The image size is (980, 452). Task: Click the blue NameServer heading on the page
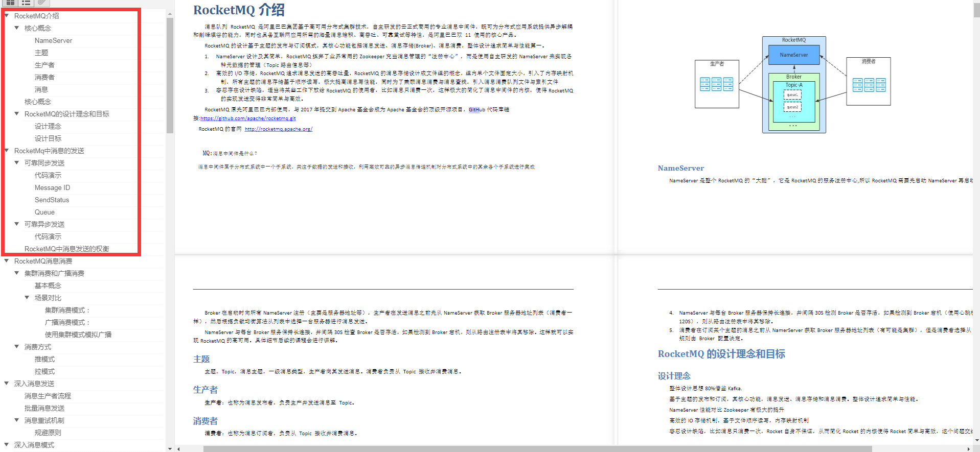681,168
